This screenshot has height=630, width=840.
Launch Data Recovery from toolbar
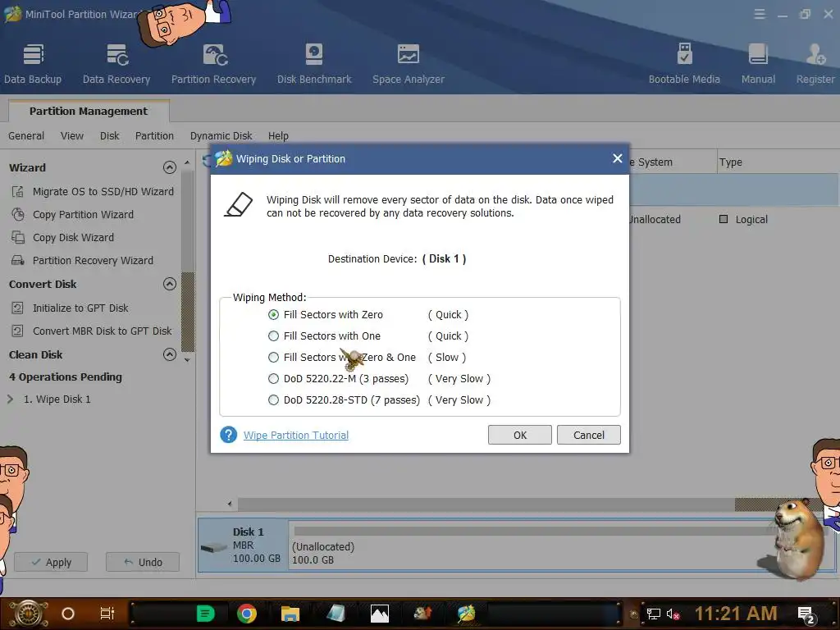[116, 64]
